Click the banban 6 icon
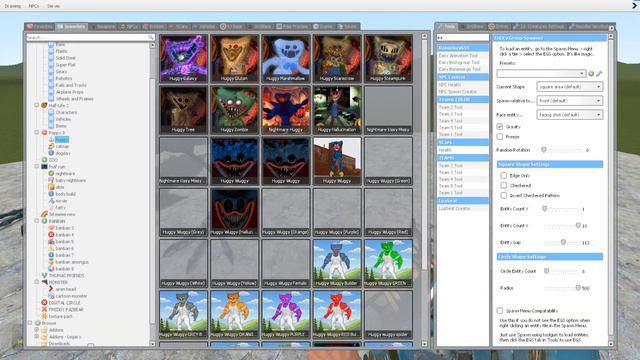The width and height of the screenshot is (640, 360). pyautogui.click(x=51, y=248)
